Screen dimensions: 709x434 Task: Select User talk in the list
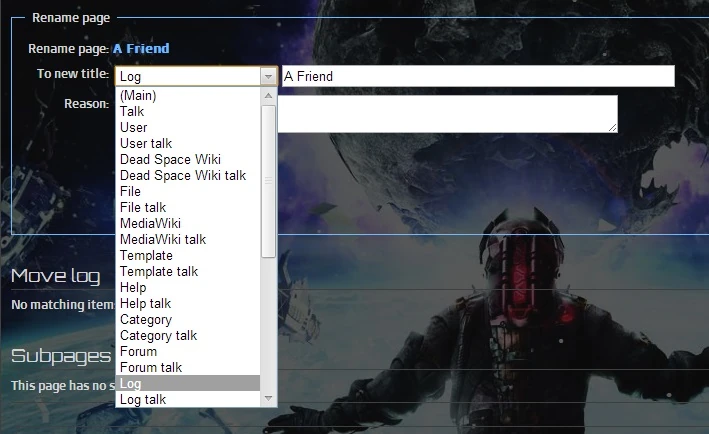188,143
